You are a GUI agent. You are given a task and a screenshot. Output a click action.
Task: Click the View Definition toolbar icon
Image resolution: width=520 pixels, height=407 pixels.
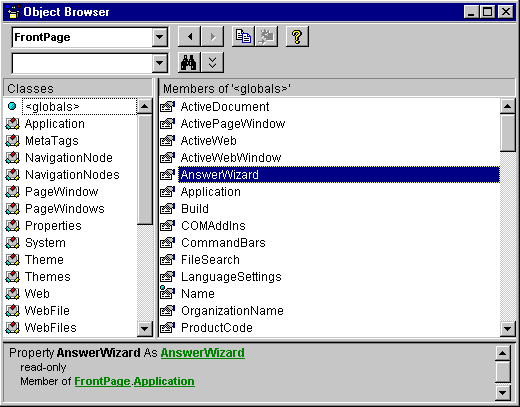(x=266, y=36)
